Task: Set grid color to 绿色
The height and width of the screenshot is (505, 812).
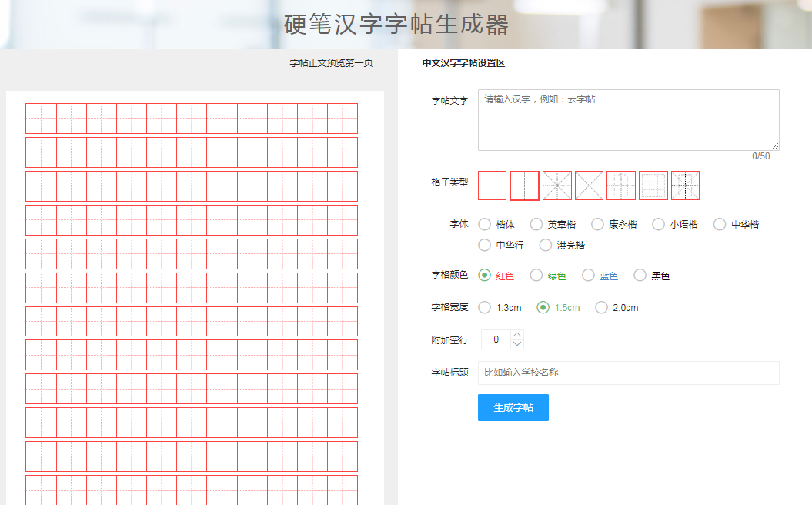Action: coord(548,276)
